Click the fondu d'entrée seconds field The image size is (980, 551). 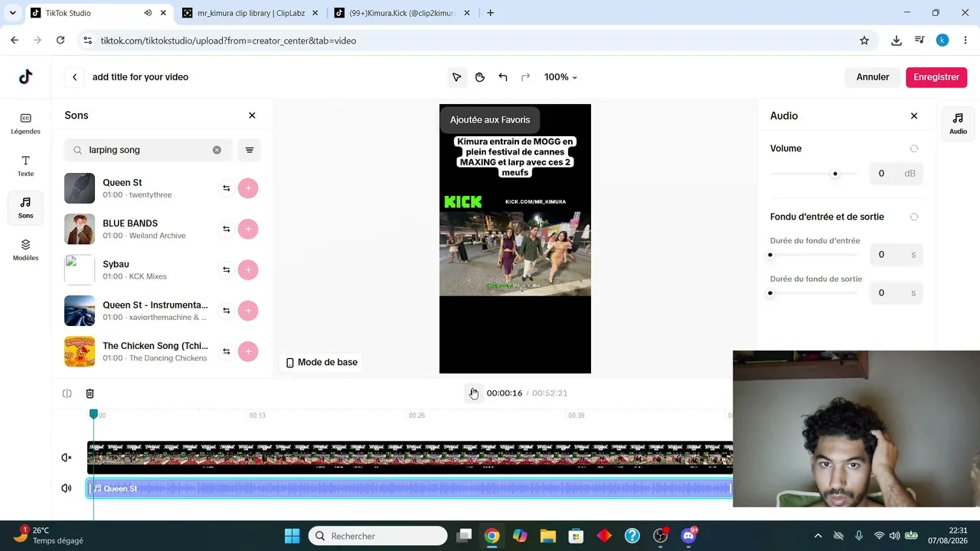896,255
